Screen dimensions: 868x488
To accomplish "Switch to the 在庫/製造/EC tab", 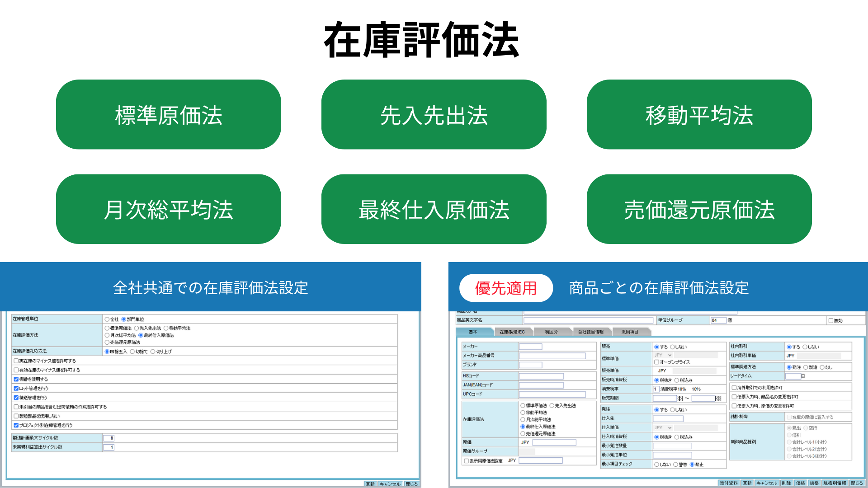I will 512,332.
